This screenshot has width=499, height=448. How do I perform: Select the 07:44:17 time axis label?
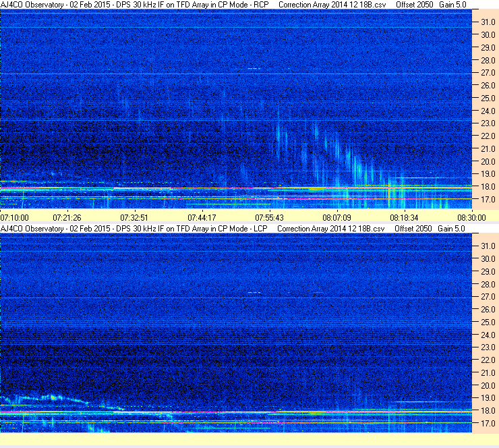[202, 218]
